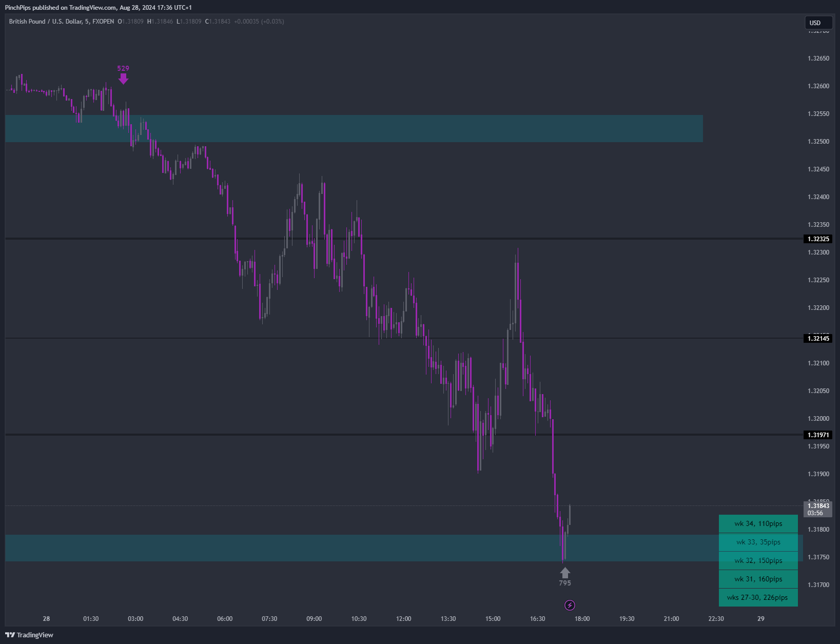This screenshot has width=840, height=644.
Task: Click the wks 27-30, 226pips cell
Action: (x=758, y=598)
